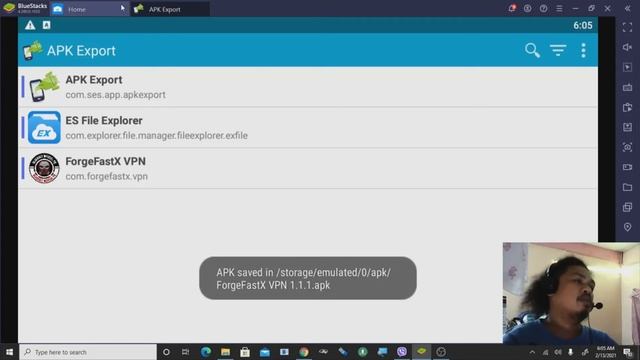640x360 pixels.
Task: Open File Explorer from taskbar
Action: (x=225, y=352)
